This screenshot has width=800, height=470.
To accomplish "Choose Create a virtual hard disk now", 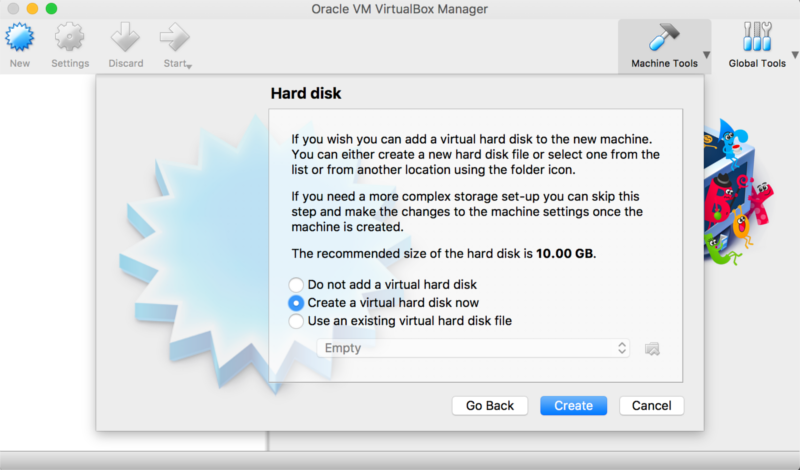I will [296, 302].
